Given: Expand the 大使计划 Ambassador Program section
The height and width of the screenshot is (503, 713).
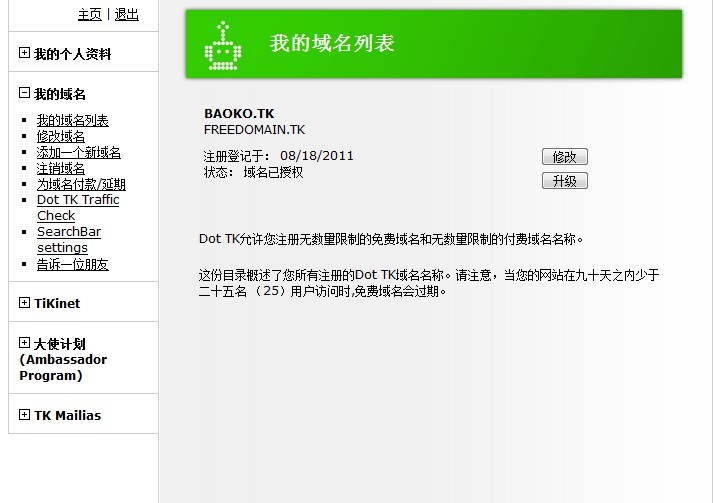Looking at the screenshot, I should [x=25, y=342].
